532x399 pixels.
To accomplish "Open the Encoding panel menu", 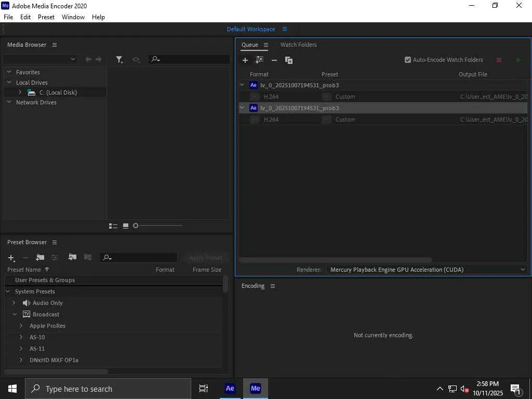I will (273, 286).
